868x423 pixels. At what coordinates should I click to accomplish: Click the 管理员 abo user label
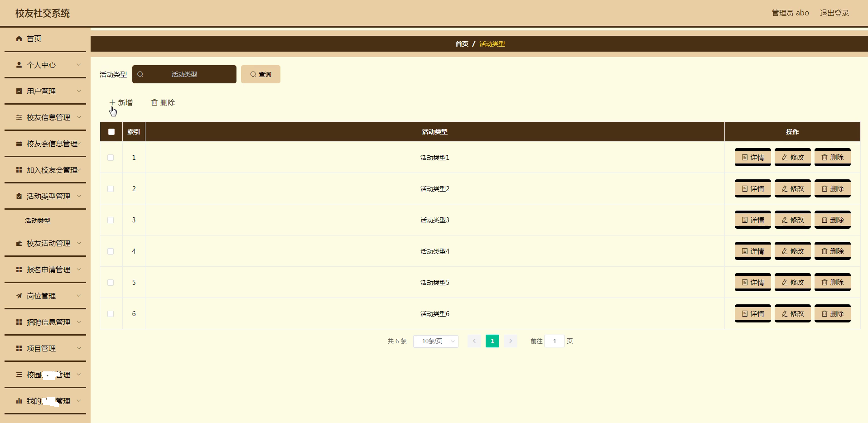(791, 13)
